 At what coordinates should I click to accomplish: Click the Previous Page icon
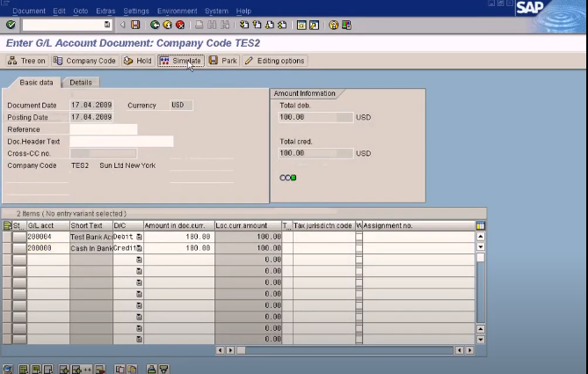click(257, 25)
